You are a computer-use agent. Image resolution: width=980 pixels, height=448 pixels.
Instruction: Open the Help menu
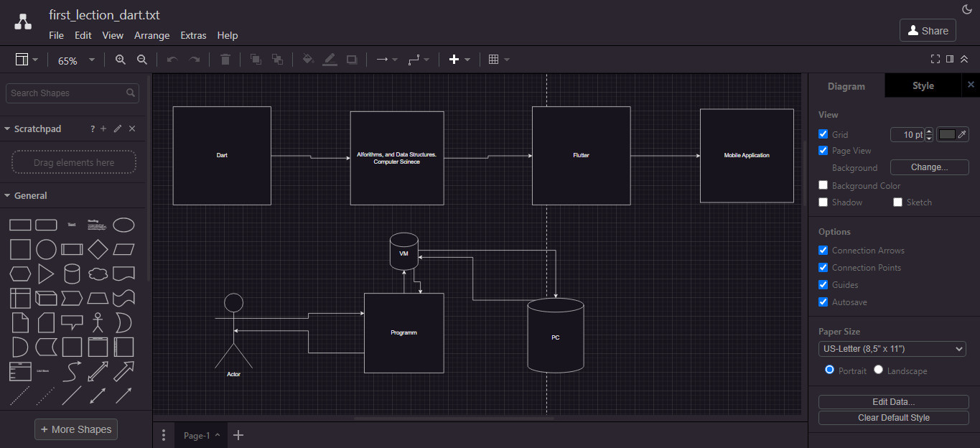point(228,35)
